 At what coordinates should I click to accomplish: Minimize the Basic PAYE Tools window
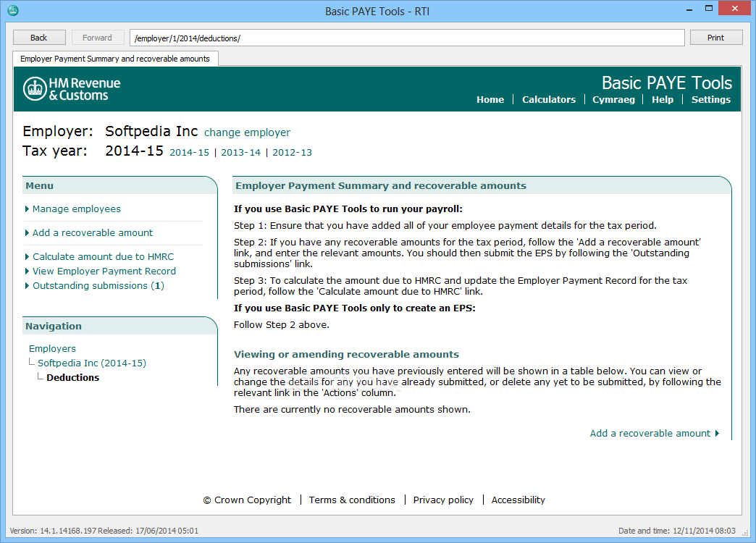click(x=689, y=9)
